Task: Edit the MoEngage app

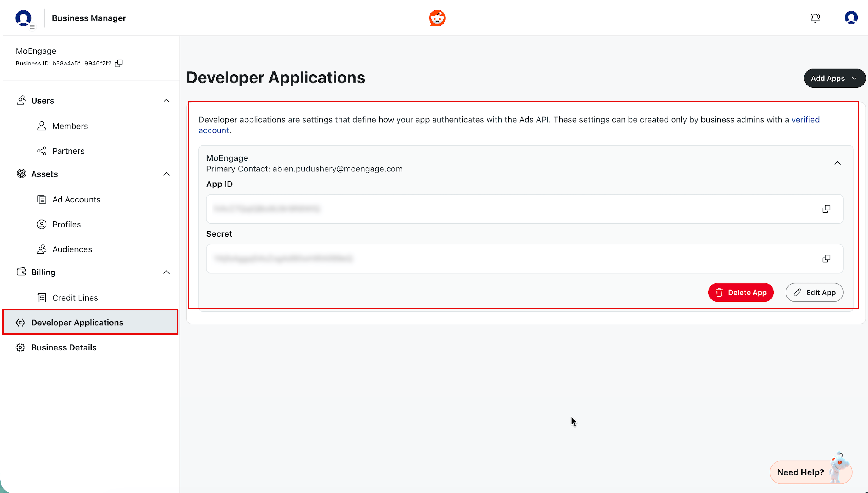Action: [x=814, y=292]
